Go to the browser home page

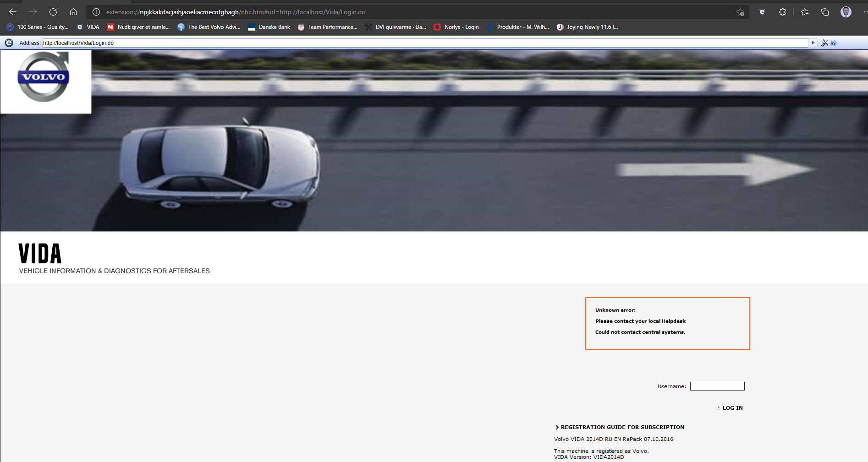[73, 12]
